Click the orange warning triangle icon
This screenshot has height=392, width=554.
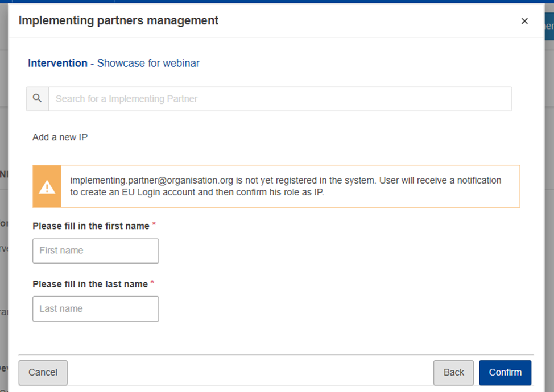click(x=47, y=187)
